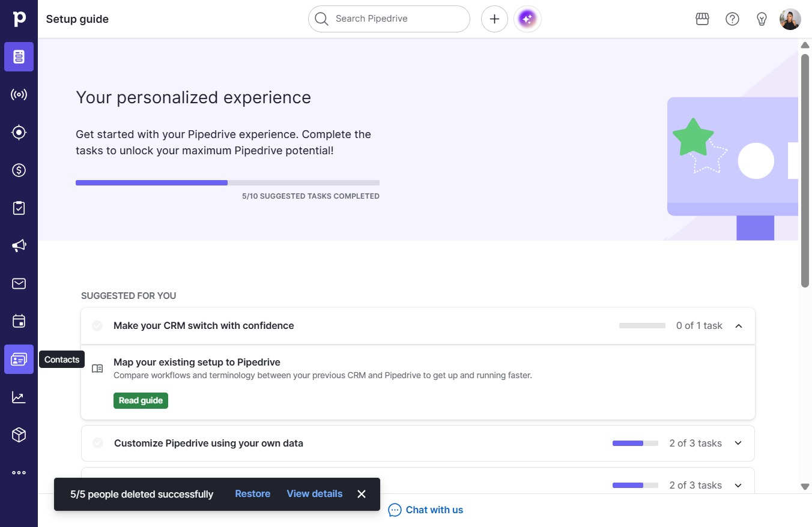Viewport: 812px width, 527px height.
Task: Click the Make your CRM switch with confidence title
Action: click(204, 326)
